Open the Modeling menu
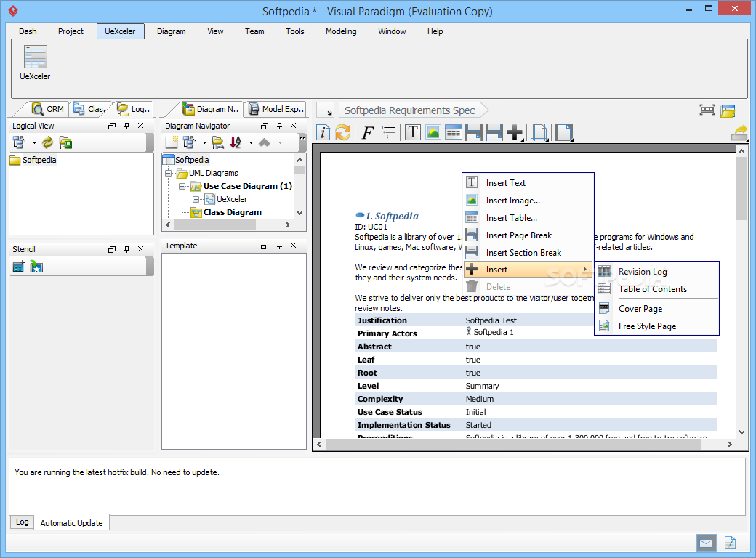This screenshot has height=558, width=756. tap(341, 31)
